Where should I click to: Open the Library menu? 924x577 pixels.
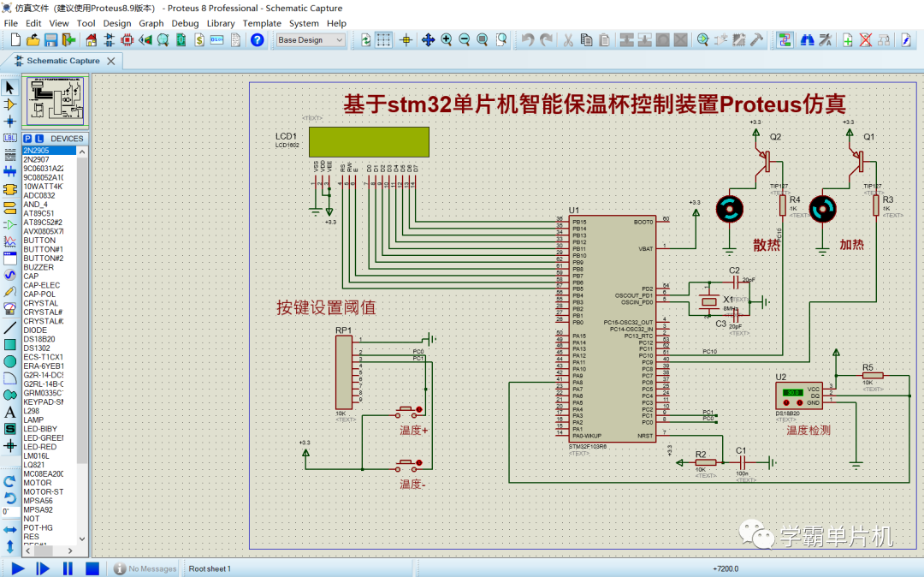(221, 23)
